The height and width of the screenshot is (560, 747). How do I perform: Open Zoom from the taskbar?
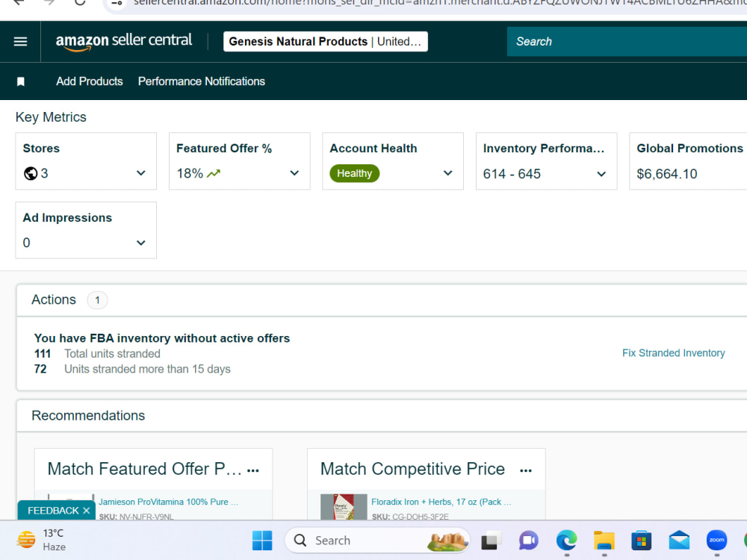[716, 540]
